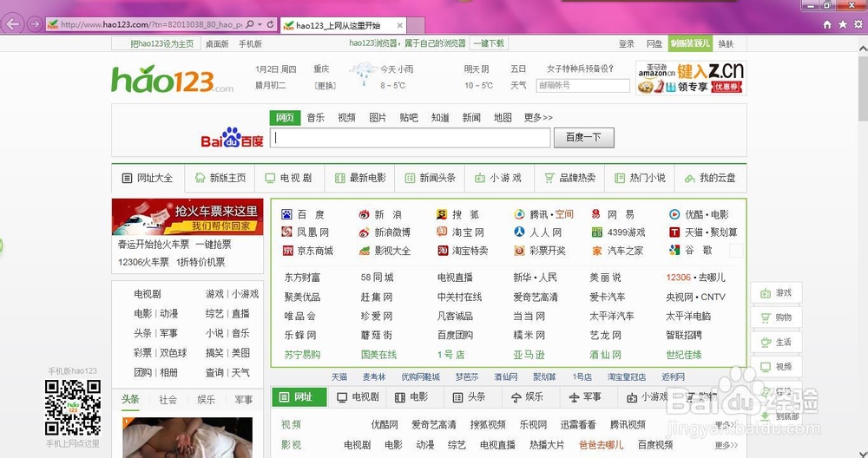Click the 邮箱帐号 email input field
This screenshot has height=458, width=868.
click(583, 85)
